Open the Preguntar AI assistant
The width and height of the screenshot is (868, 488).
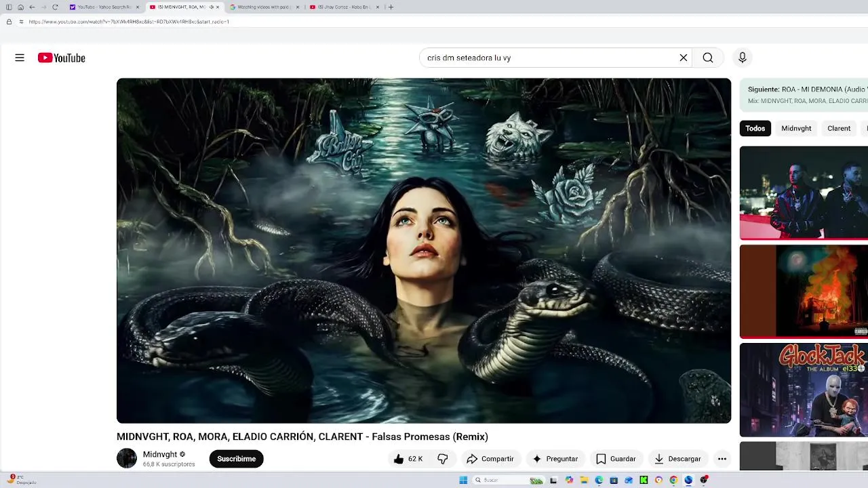555,459
